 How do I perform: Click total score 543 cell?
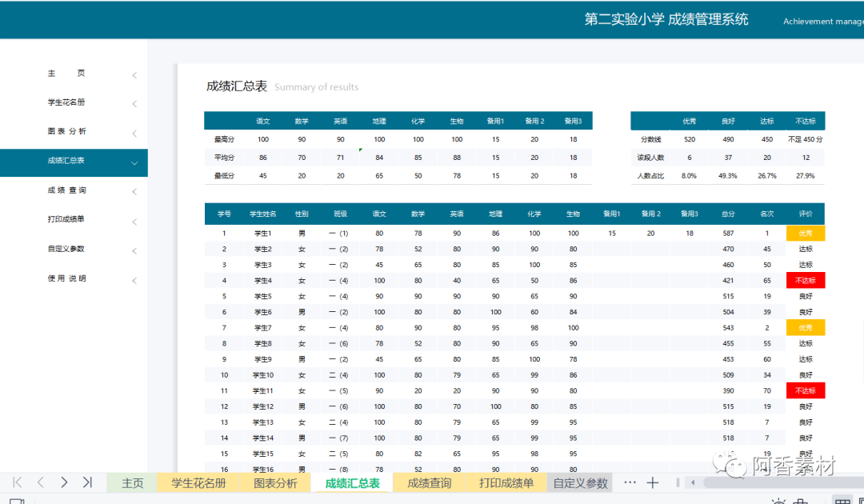tap(728, 328)
